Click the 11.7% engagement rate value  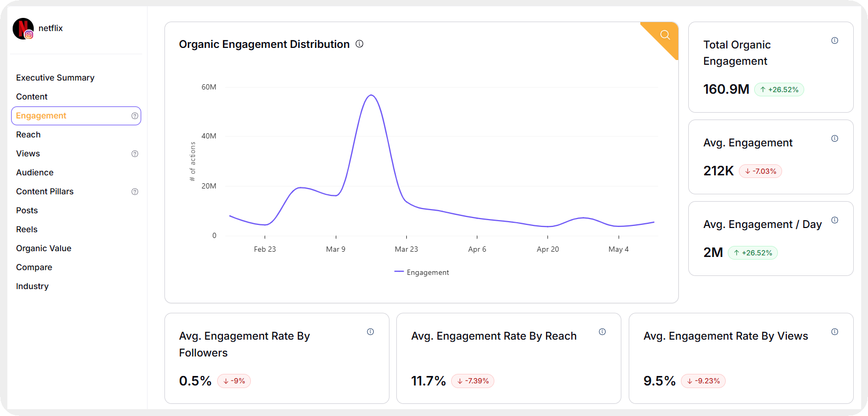point(428,381)
